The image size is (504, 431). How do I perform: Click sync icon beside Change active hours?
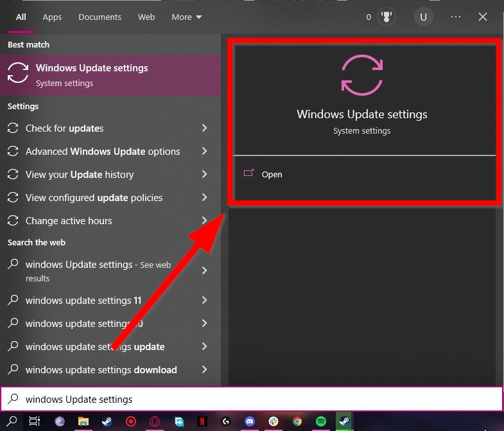13,221
